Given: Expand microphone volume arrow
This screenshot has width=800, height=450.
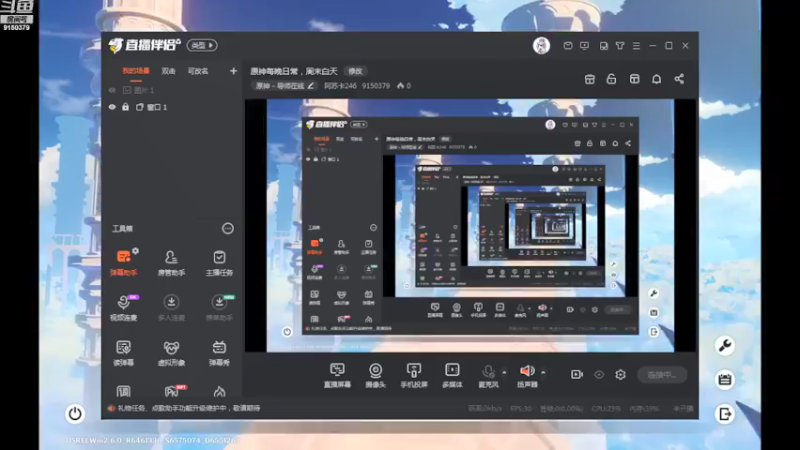Looking at the screenshot, I should (504, 372).
